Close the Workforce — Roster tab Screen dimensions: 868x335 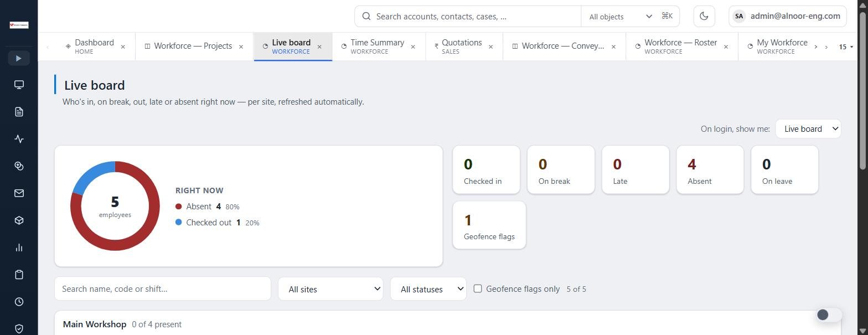coord(726,47)
